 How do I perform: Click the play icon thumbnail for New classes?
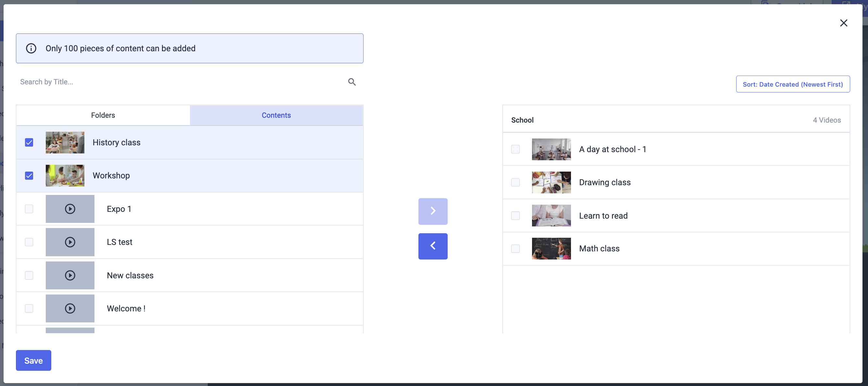click(x=70, y=275)
